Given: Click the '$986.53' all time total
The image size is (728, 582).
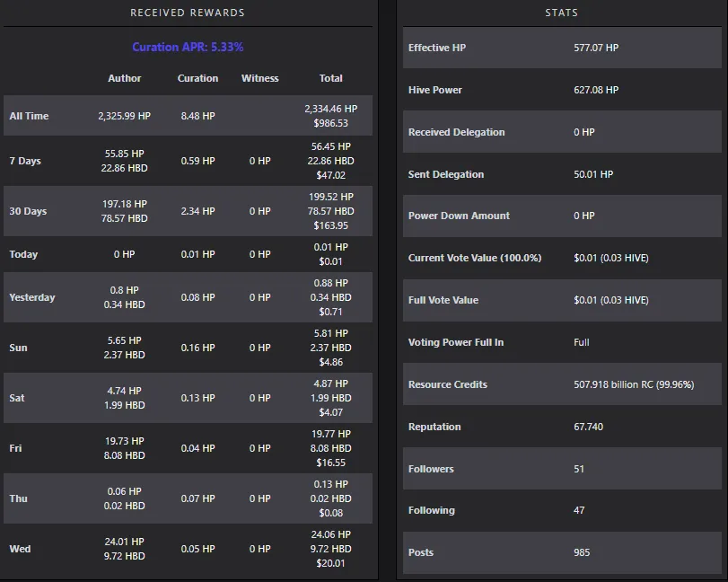Looking at the screenshot, I should (x=330, y=123).
